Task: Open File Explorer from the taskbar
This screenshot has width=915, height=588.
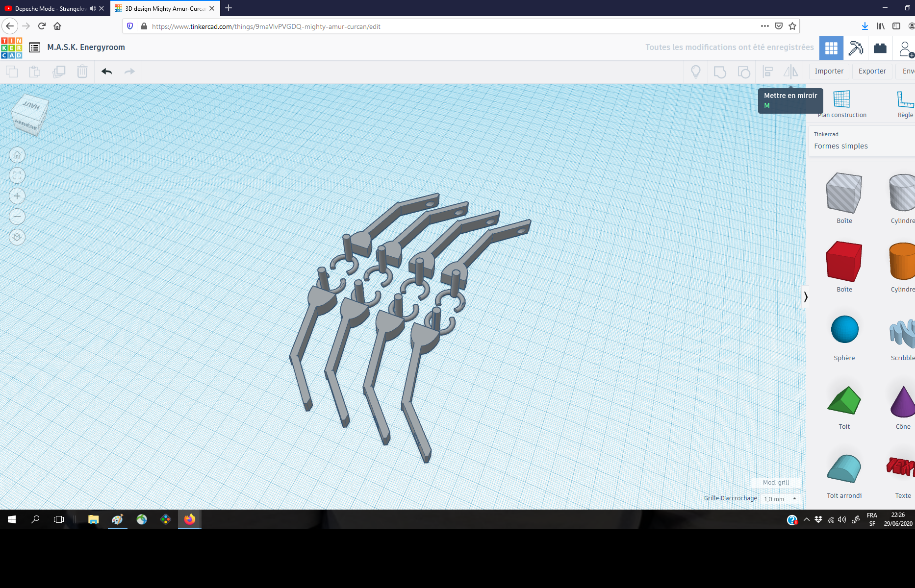Action: [x=93, y=519]
